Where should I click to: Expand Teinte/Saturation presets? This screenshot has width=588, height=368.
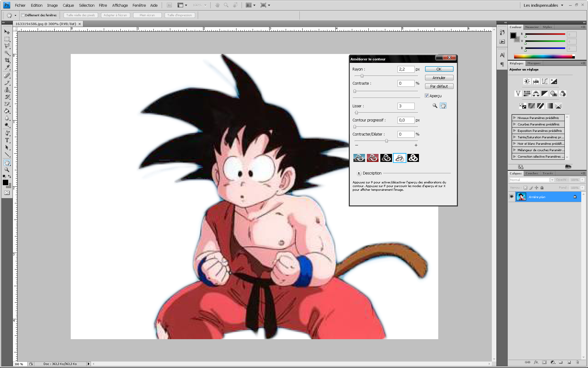pos(514,137)
